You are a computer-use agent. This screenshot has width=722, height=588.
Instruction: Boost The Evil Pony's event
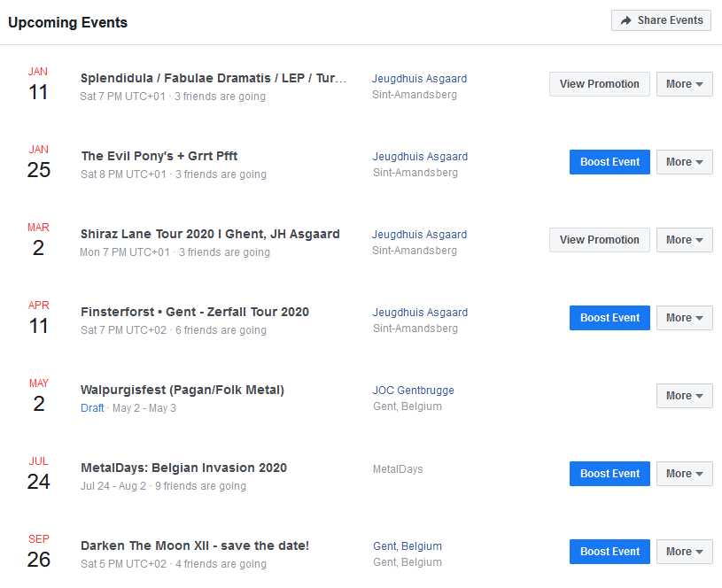(609, 162)
